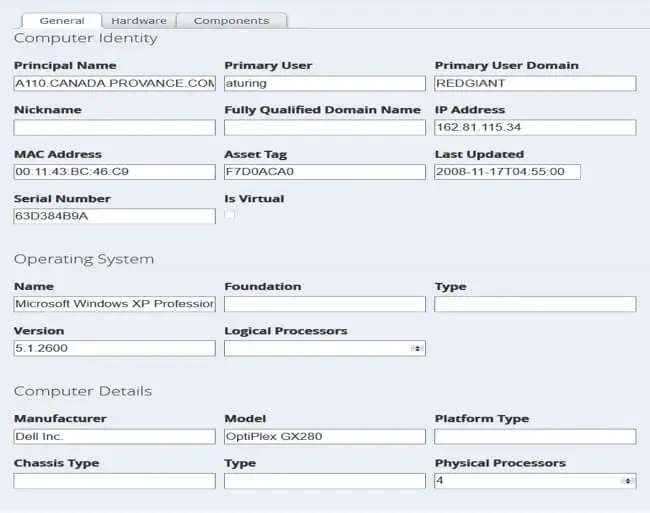This screenshot has width=650, height=513.
Task: Click the Fully Qualified Domain Name field
Action: click(325, 128)
